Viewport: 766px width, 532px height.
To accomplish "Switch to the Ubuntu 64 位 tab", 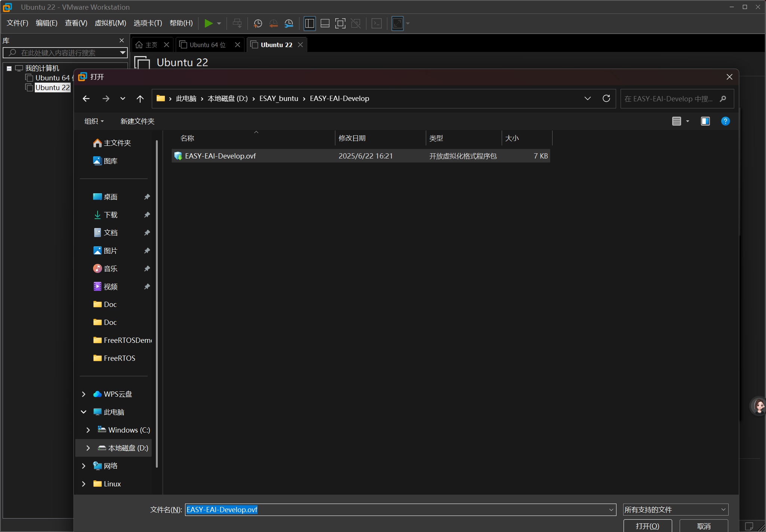I will click(x=207, y=45).
